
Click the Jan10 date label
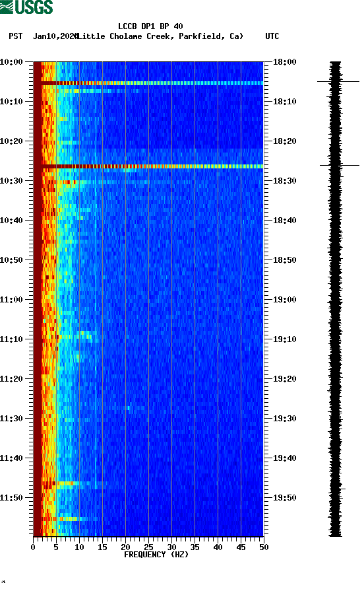(x=55, y=36)
